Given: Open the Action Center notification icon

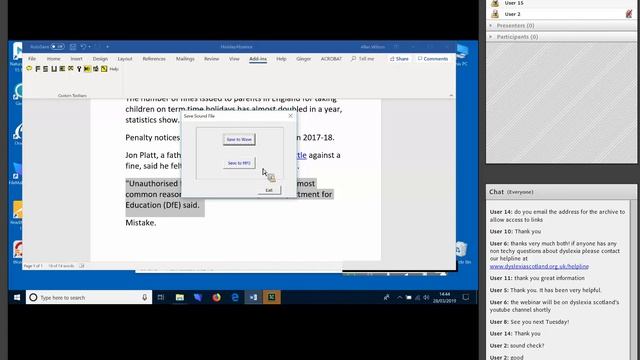Looking at the screenshot, I should (466, 298).
